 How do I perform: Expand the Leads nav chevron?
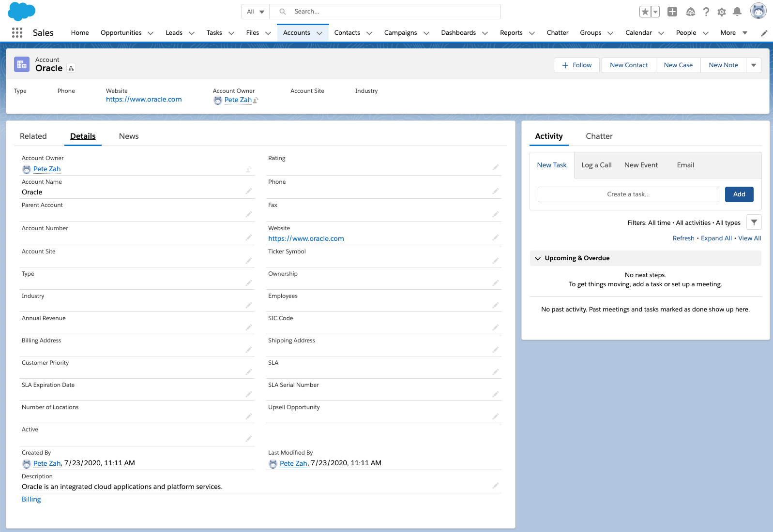(x=192, y=33)
